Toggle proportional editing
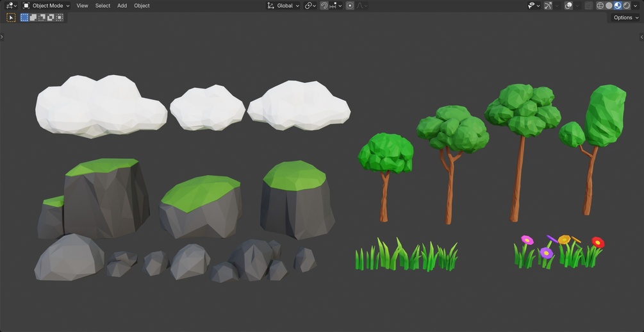Viewport: 644px width, 332px height. click(350, 6)
